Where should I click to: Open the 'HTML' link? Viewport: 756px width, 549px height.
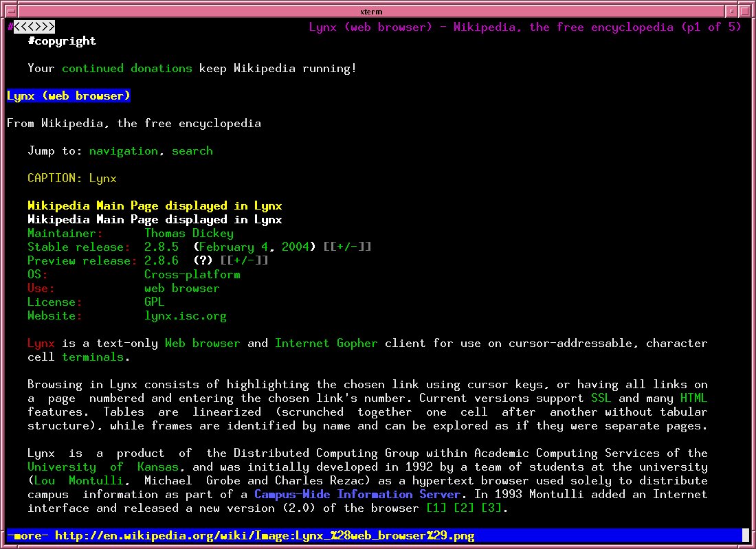(x=694, y=398)
